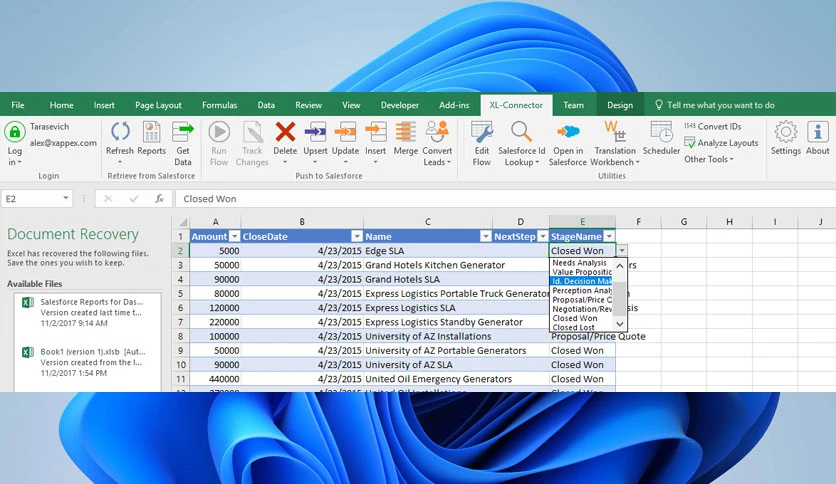
Task: Choose Negotiation/Review in the dropdown list
Action: pyautogui.click(x=581, y=309)
